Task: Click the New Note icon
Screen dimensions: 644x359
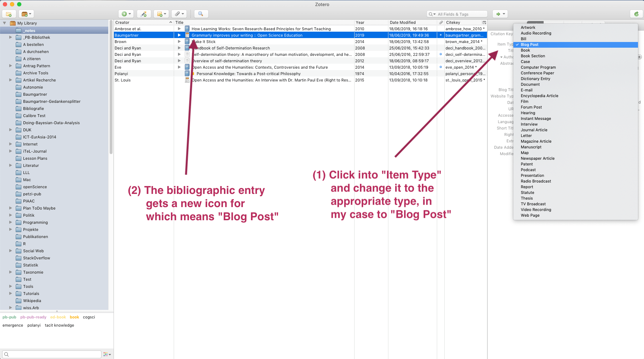Action: tap(159, 14)
